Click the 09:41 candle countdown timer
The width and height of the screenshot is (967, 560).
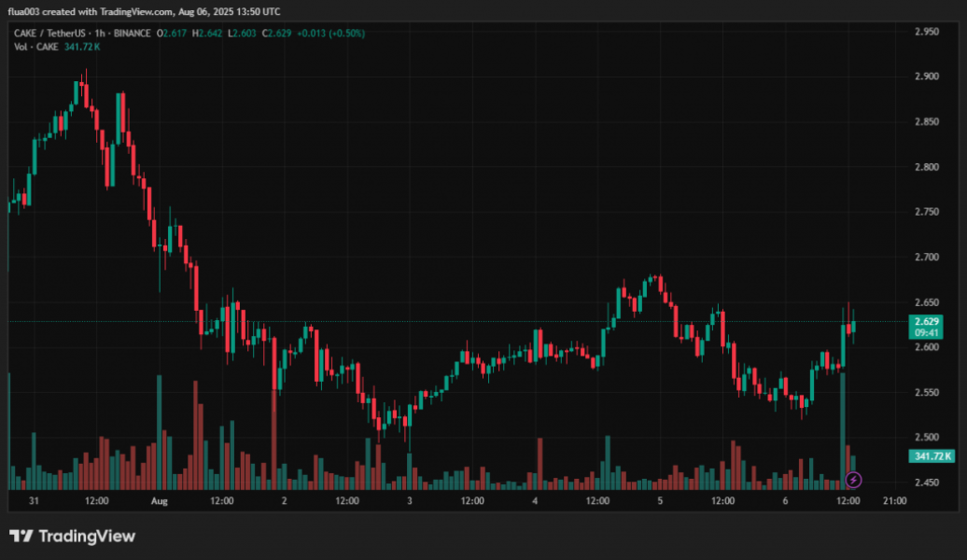pos(930,332)
